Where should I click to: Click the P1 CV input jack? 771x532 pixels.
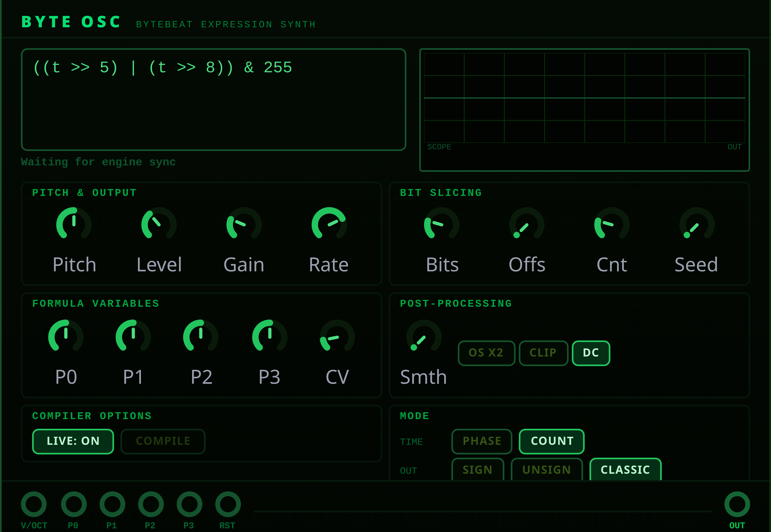[x=112, y=504]
